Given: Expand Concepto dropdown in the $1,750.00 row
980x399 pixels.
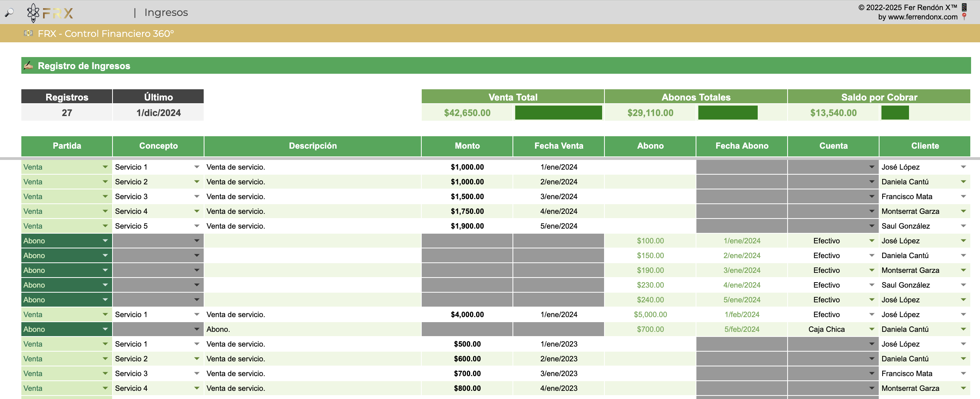Looking at the screenshot, I should [197, 211].
